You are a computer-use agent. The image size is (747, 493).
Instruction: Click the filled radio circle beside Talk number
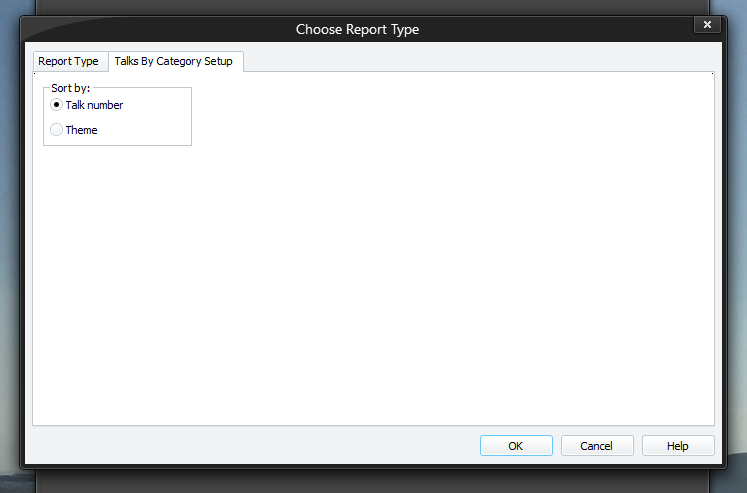coord(57,105)
